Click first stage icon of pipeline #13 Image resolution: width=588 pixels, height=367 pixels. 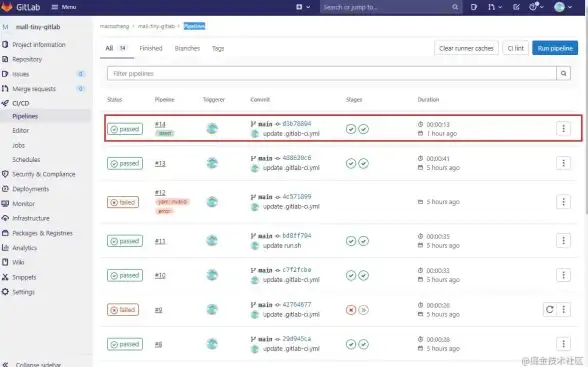(351, 163)
